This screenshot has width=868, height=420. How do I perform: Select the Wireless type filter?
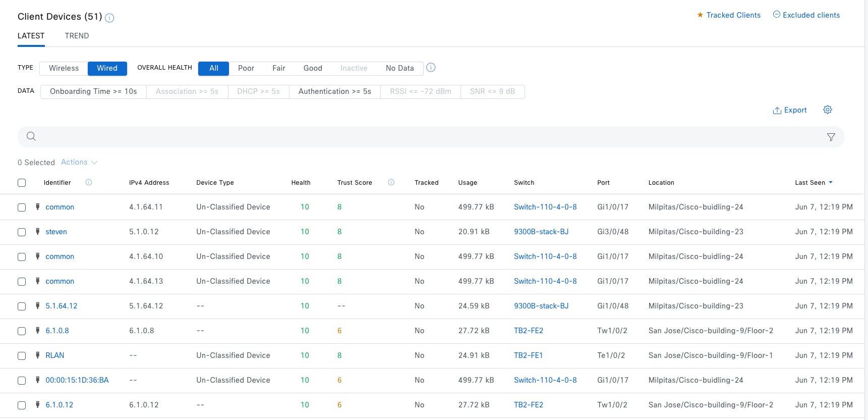coord(64,68)
